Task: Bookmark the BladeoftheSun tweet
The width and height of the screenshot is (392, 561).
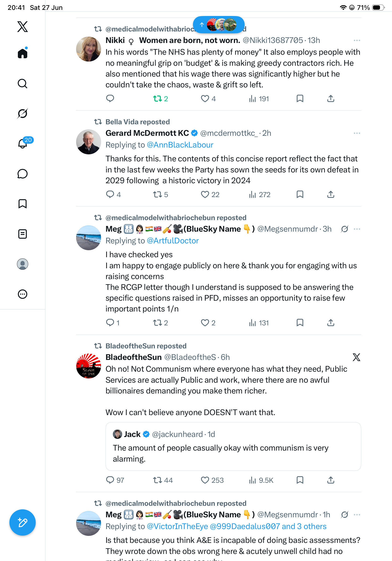Action: (x=300, y=480)
